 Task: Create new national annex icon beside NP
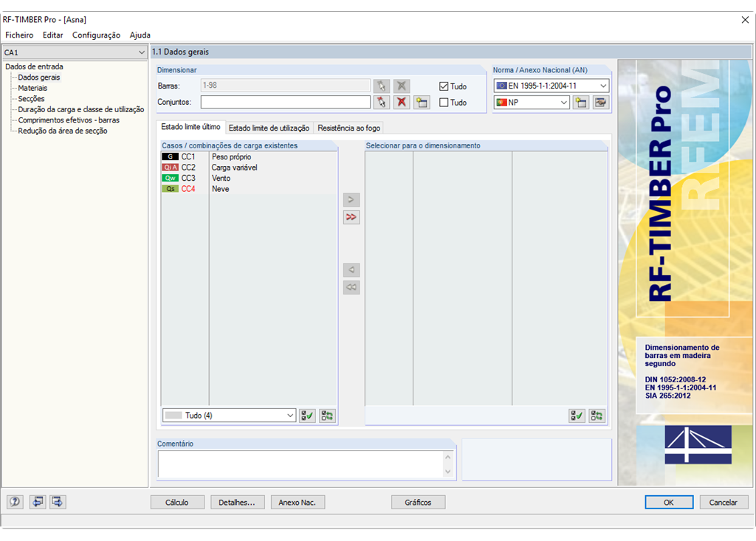581,102
